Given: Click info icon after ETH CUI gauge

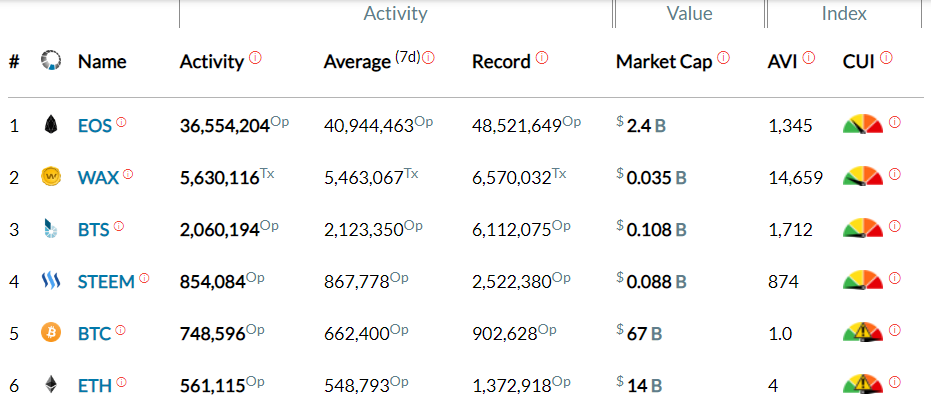Looking at the screenshot, I should [895, 382].
